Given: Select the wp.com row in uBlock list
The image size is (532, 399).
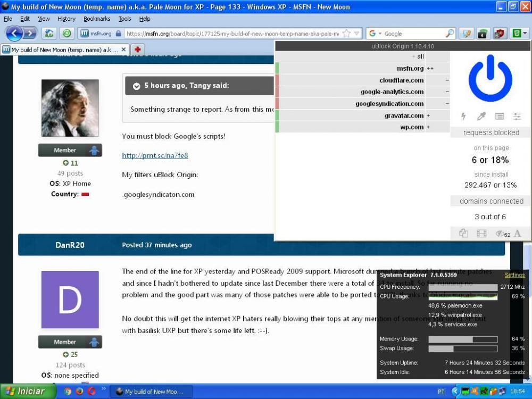Looking at the screenshot, I should coord(362,127).
